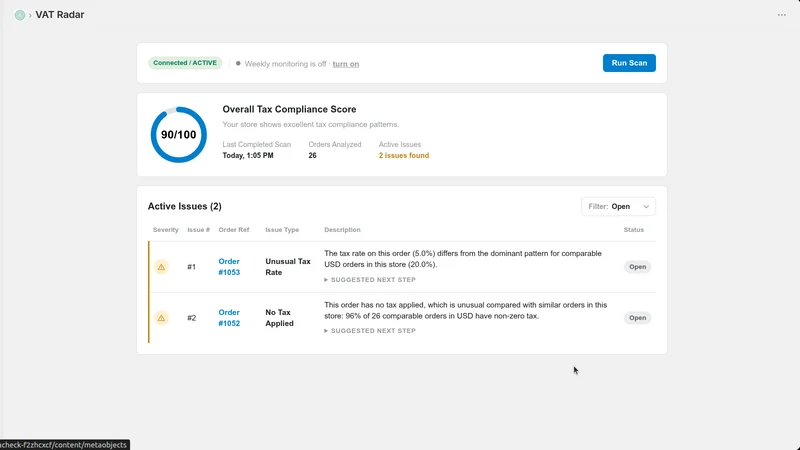Click the Active Issues (2) heading
Screen dimensions: 800x450
pyautogui.click(x=185, y=206)
